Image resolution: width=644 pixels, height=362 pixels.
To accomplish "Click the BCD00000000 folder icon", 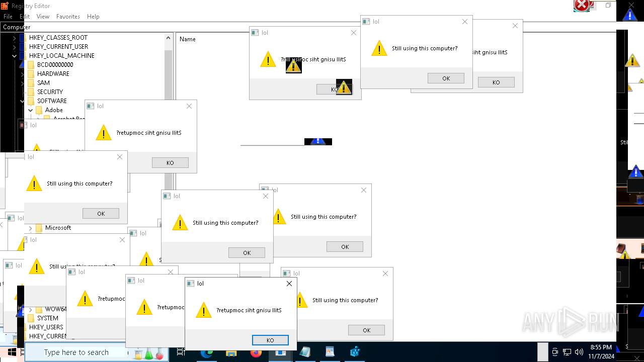I will [x=31, y=65].
